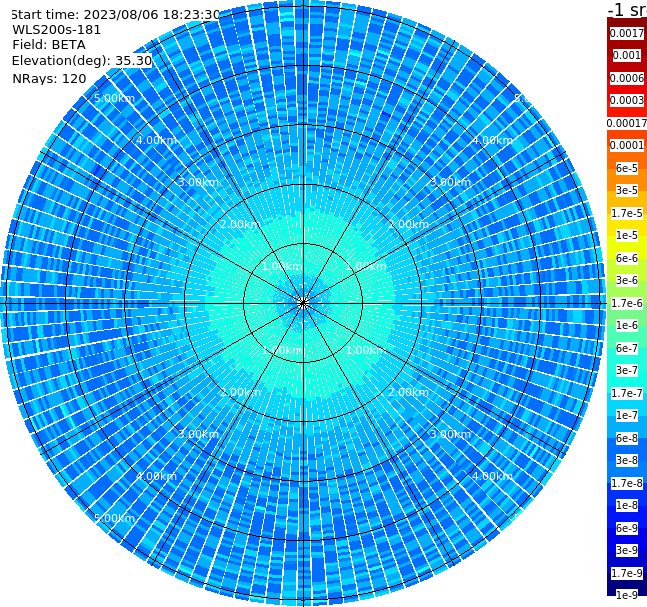
Task: Select the 6e-5 color bar label
Action: click(x=627, y=168)
